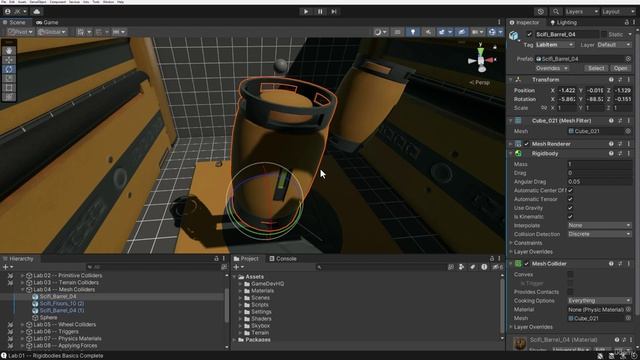Click the Position X field
The width and height of the screenshot is (640, 360).
coord(567,91)
